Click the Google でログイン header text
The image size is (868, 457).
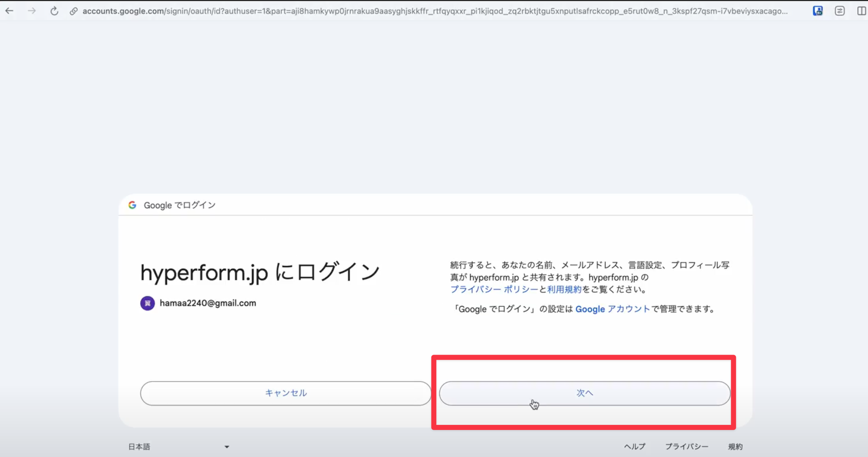pos(180,205)
